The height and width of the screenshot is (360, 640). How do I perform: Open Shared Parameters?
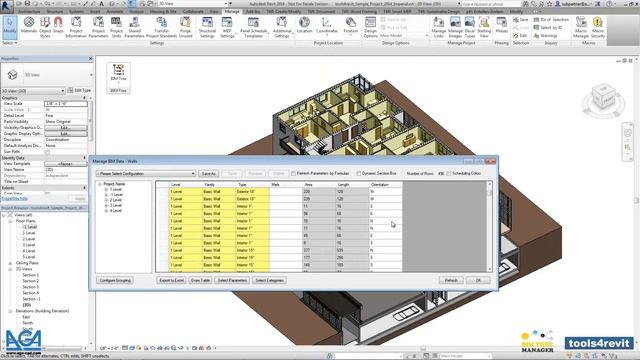(134, 27)
